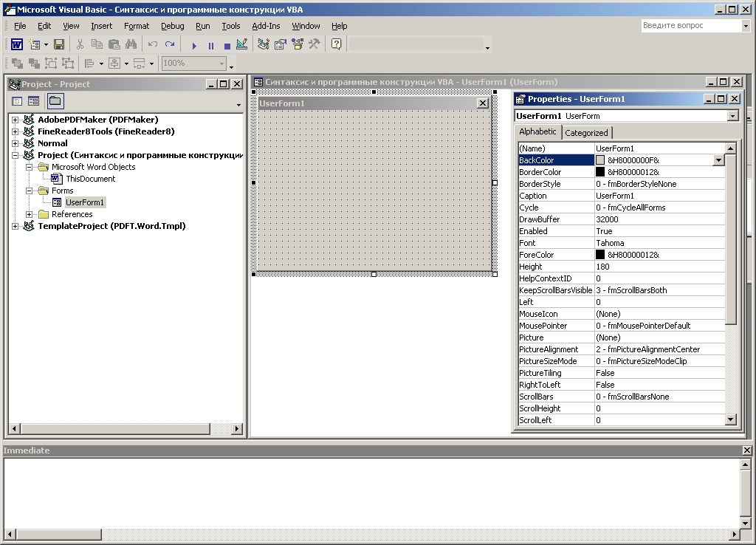Viewport: 756px width, 545px height.
Task: Click the Paste clipboard icon
Action: tap(114, 45)
